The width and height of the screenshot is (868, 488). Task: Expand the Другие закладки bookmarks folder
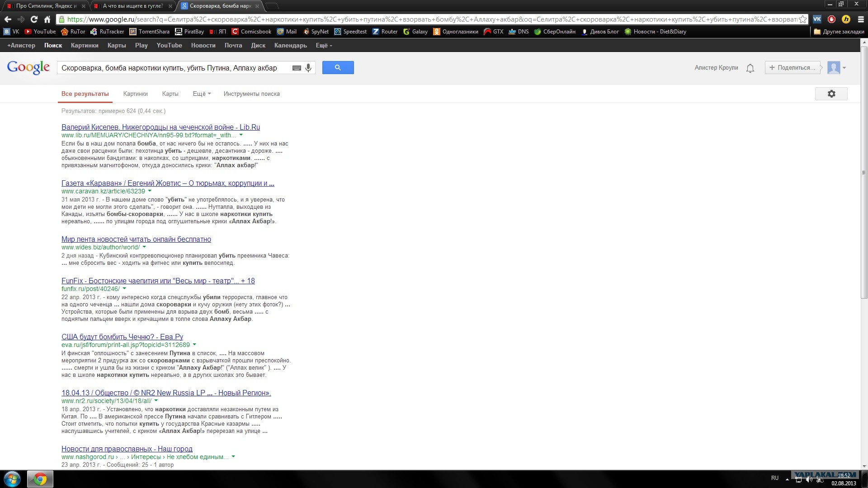pyautogui.click(x=839, y=32)
